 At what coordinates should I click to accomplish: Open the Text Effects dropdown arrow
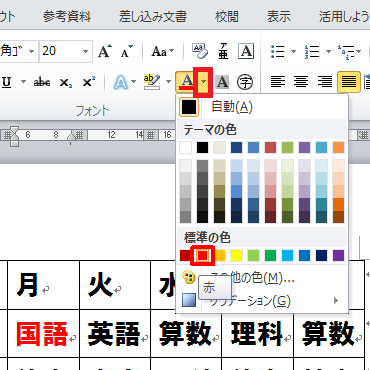click(133, 82)
